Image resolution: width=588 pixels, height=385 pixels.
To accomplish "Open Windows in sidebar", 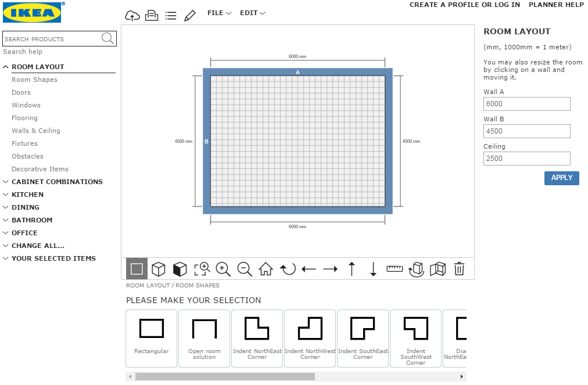I will click(x=26, y=105).
